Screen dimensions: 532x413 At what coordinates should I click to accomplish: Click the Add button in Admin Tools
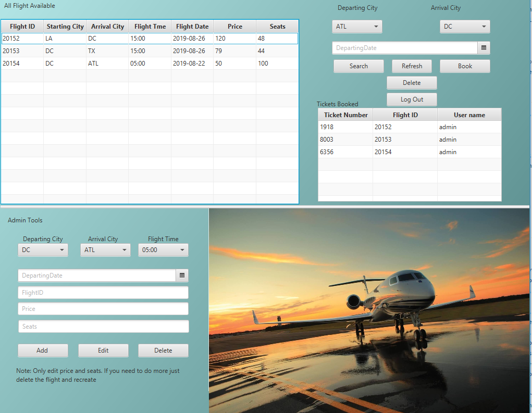point(43,351)
